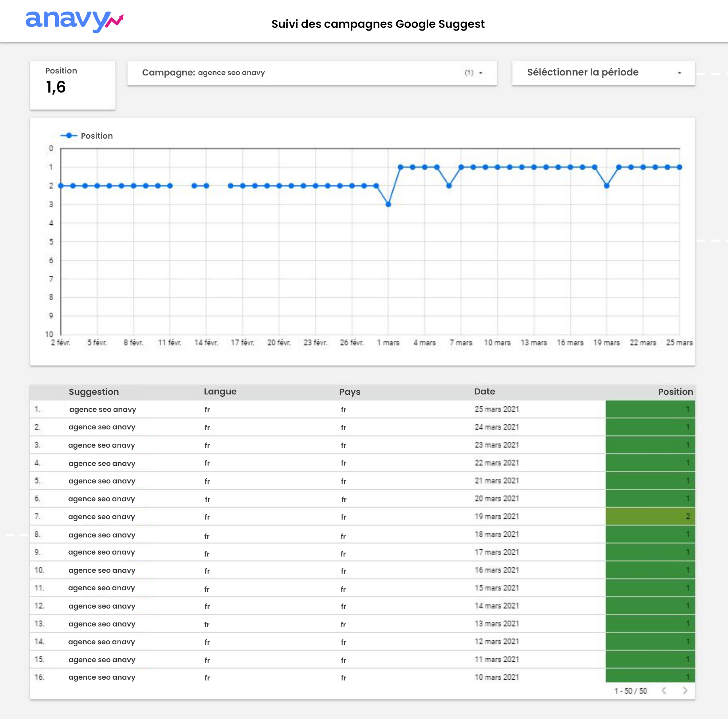
Task: Click the data point at position 3 near 1 mars
Action: tap(388, 204)
